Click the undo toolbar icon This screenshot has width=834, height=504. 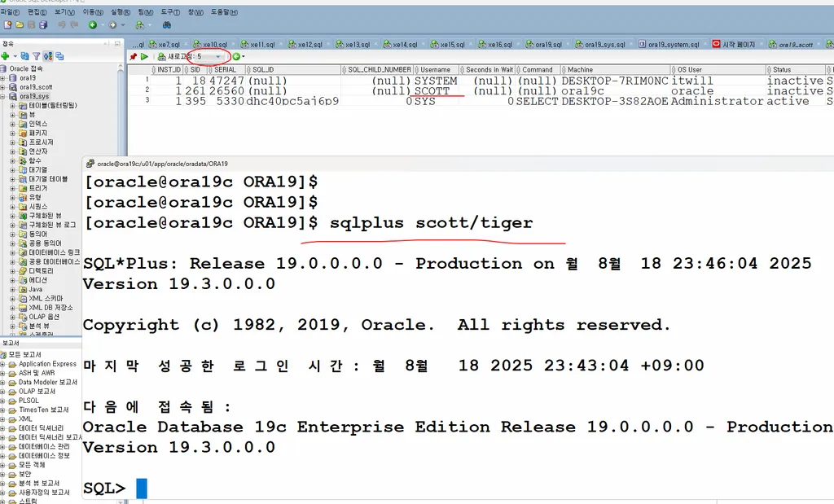tap(62, 24)
